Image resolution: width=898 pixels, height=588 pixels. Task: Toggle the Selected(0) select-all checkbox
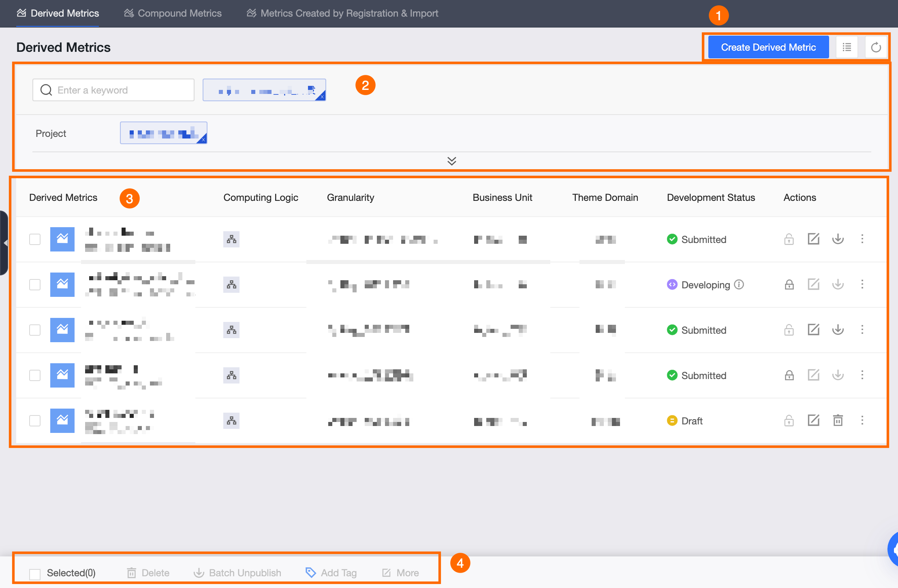click(x=35, y=574)
